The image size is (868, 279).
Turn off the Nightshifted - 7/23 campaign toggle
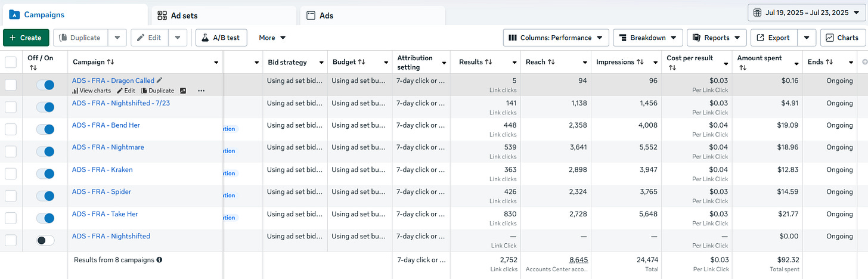[45, 107]
